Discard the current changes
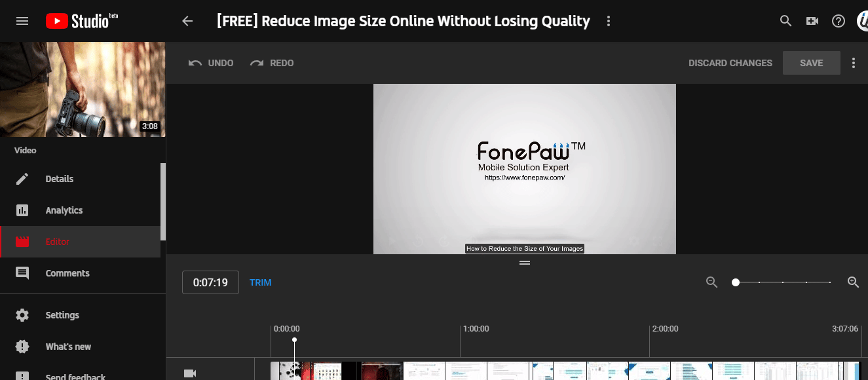This screenshot has height=380, width=868. point(730,62)
